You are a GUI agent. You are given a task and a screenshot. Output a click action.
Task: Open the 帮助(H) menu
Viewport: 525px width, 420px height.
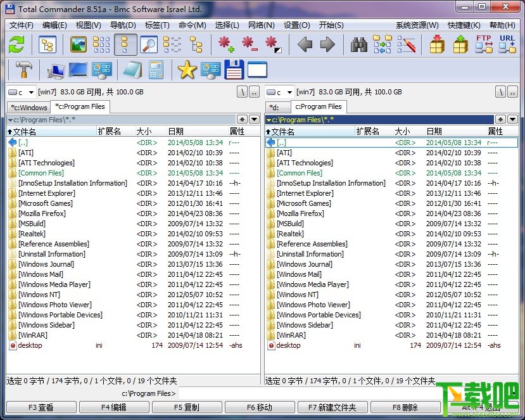tap(502, 25)
